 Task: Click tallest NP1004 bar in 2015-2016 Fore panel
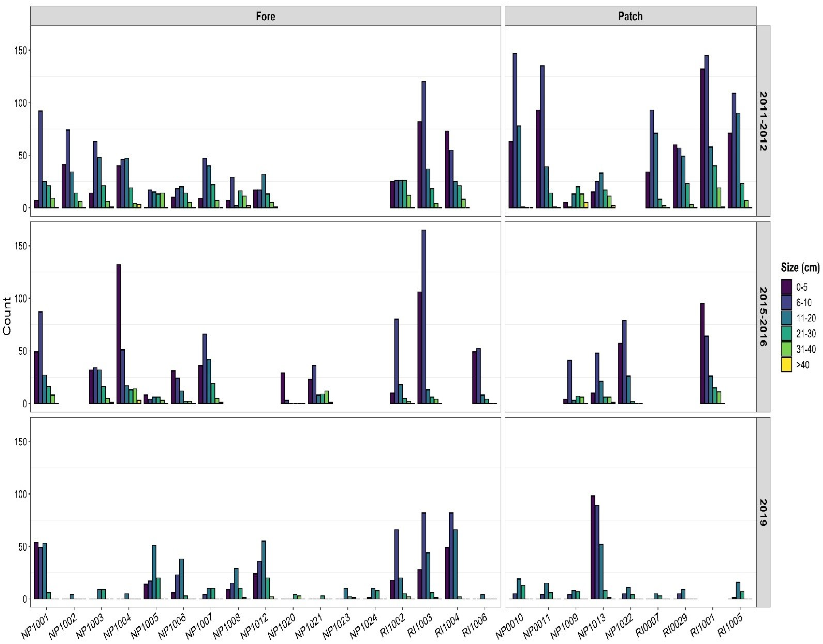pyautogui.click(x=119, y=334)
